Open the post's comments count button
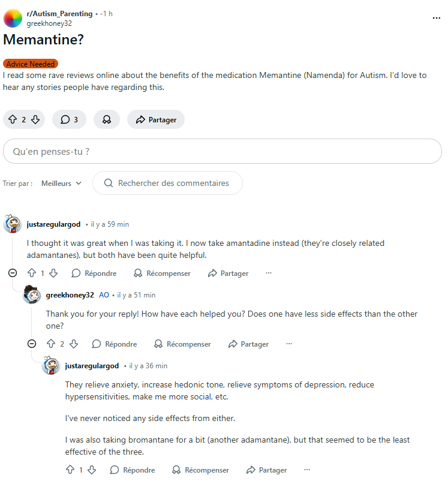This screenshot has height=484, width=448. pos(69,119)
